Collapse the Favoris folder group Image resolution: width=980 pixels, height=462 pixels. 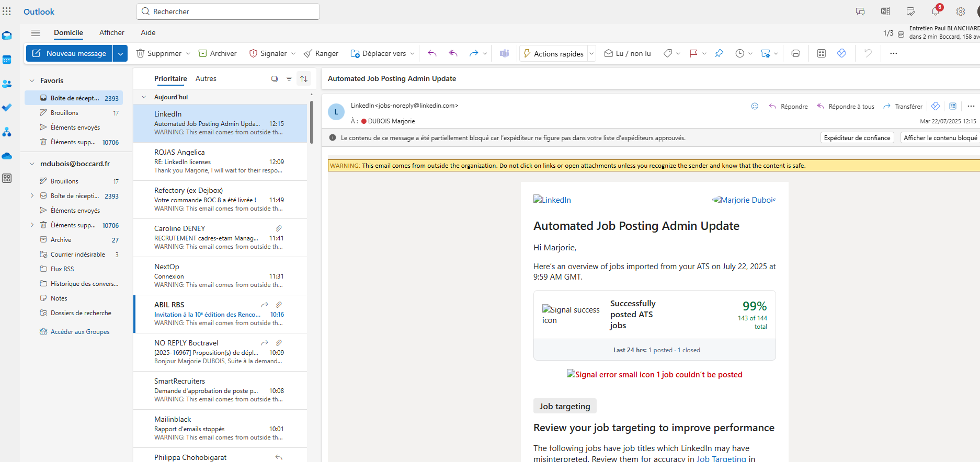click(32, 80)
